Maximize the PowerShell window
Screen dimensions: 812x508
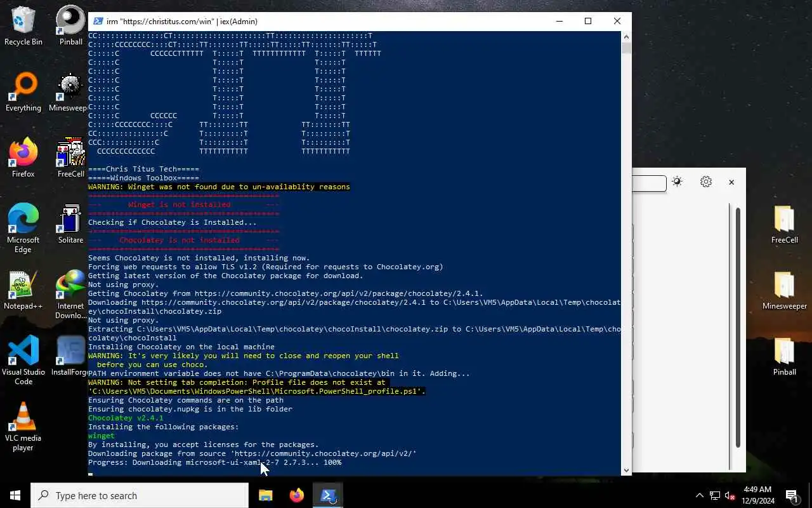coord(588,21)
